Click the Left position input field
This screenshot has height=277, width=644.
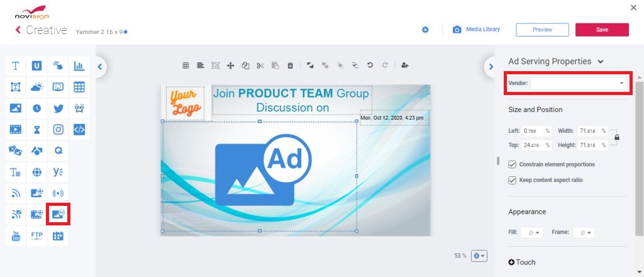pos(536,131)
